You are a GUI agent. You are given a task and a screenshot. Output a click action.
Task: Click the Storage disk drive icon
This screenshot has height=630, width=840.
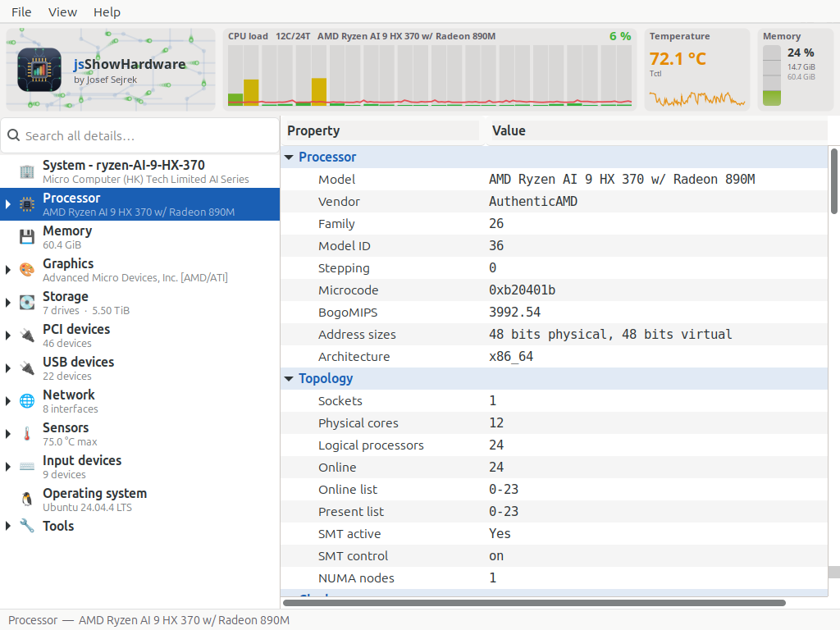tap(27, 303)
